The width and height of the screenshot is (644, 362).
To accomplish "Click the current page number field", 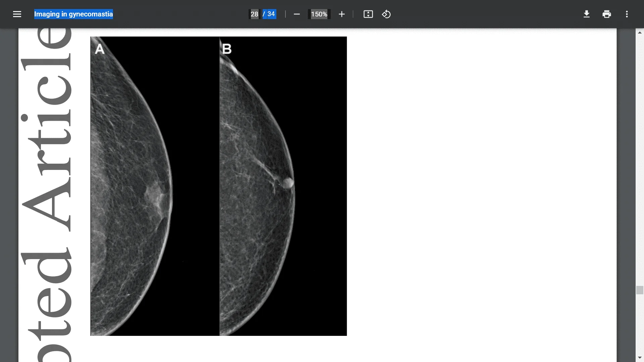I will tap(254, 14).
